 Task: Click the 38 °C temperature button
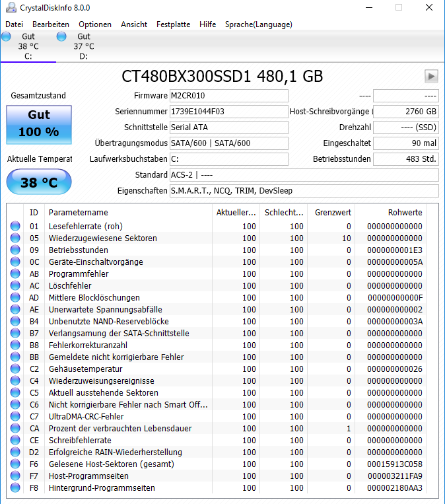pos(39,182)
